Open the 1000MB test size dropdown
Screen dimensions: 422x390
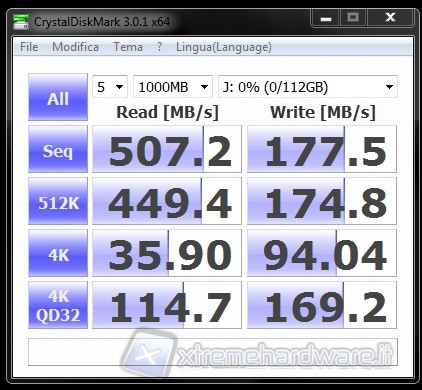(173, 87)
